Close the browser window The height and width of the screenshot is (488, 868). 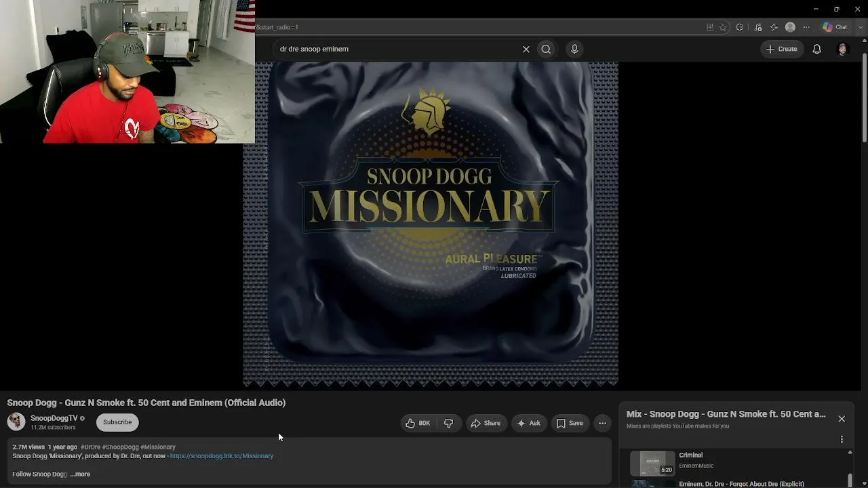pyautogui.click(x=857, y=9)
